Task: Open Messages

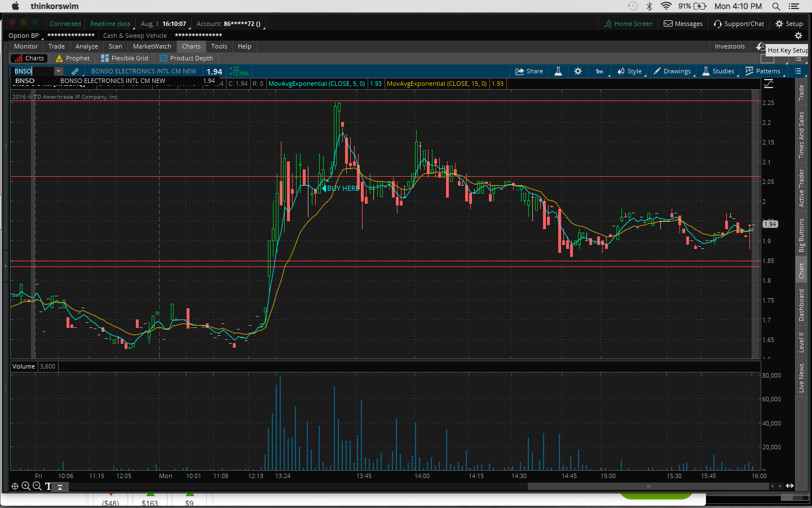Action: point(683,24)
